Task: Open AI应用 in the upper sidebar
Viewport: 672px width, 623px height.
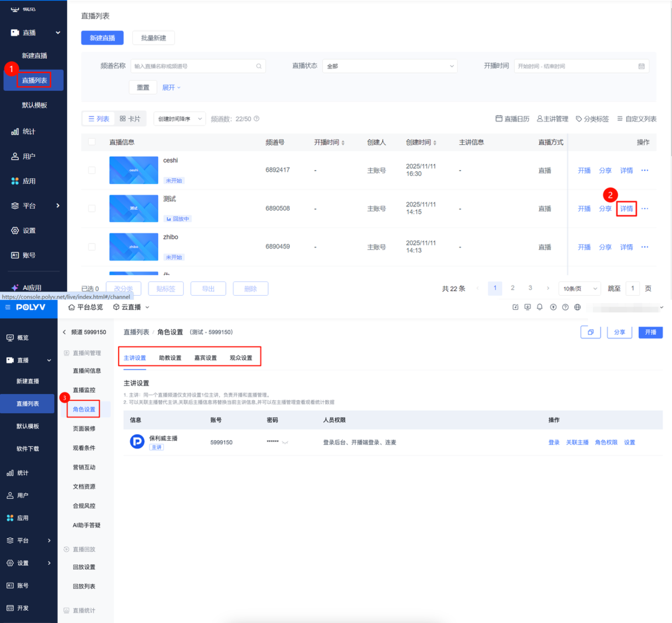Action: [x=27, y=287]
